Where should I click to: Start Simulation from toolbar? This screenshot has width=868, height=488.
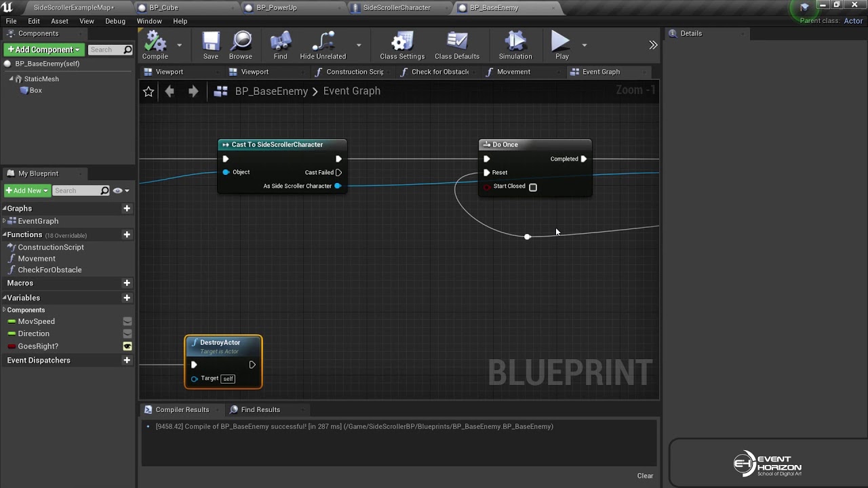tap(515, 45)
